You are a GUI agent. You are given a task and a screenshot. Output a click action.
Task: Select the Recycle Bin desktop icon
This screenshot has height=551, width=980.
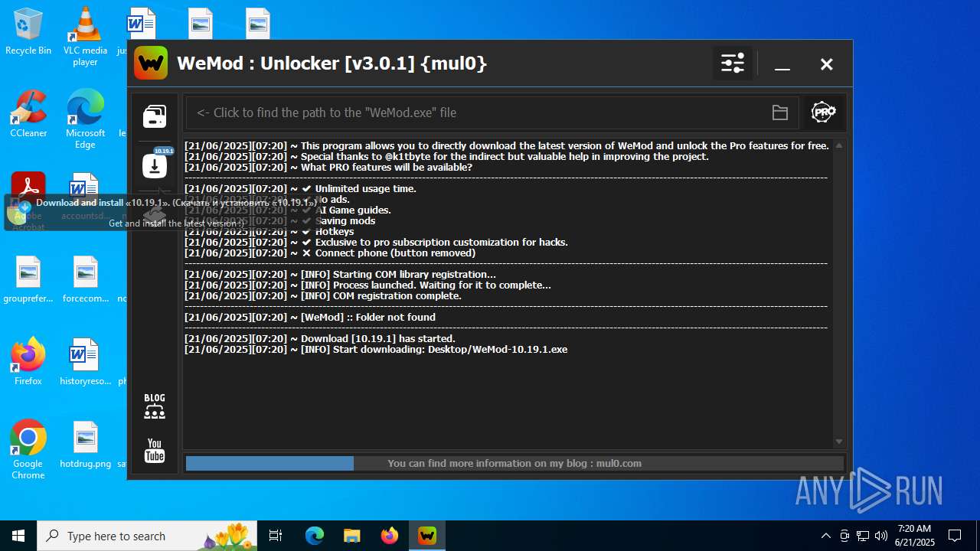(28, 32)
